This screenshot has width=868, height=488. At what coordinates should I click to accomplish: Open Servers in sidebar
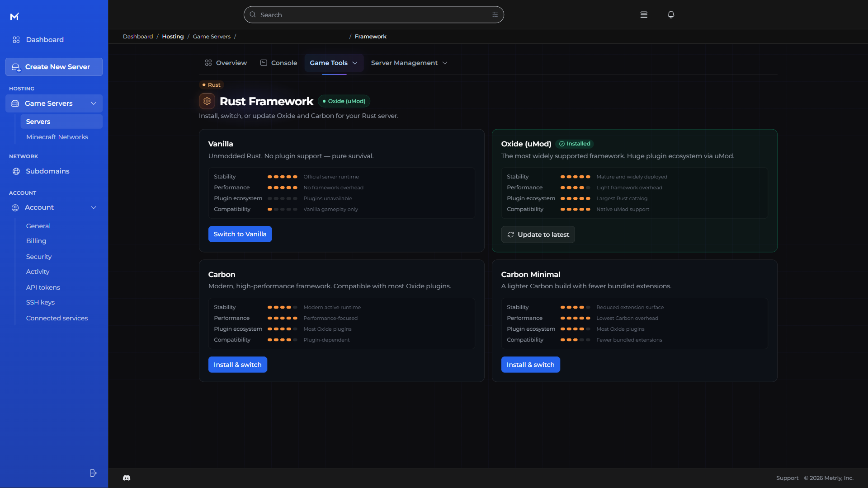pos(61,122)
